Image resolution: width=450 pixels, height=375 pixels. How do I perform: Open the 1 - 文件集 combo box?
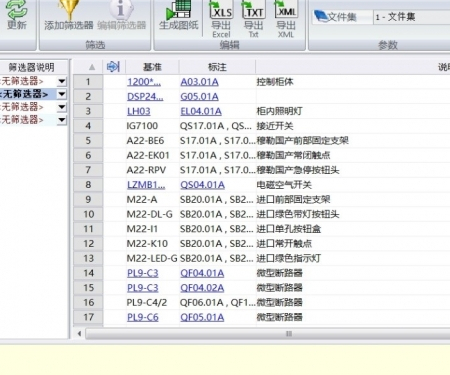pos(412,17)
